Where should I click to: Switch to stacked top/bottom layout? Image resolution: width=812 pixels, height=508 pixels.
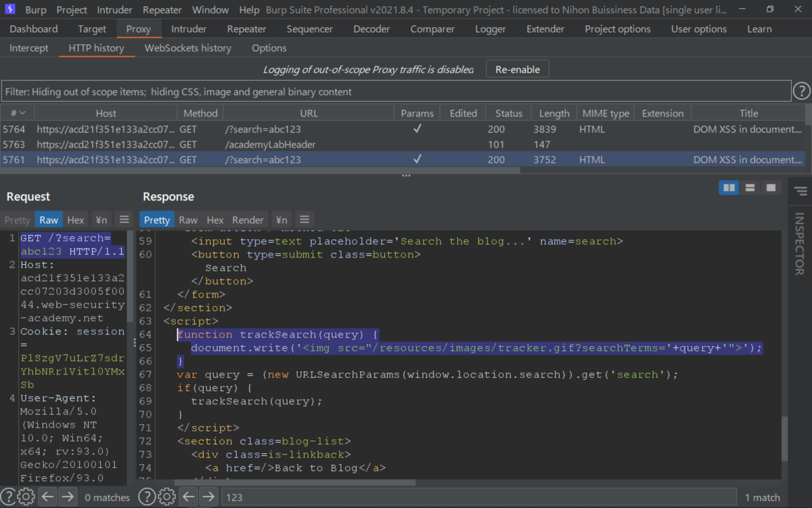[750, 188]
